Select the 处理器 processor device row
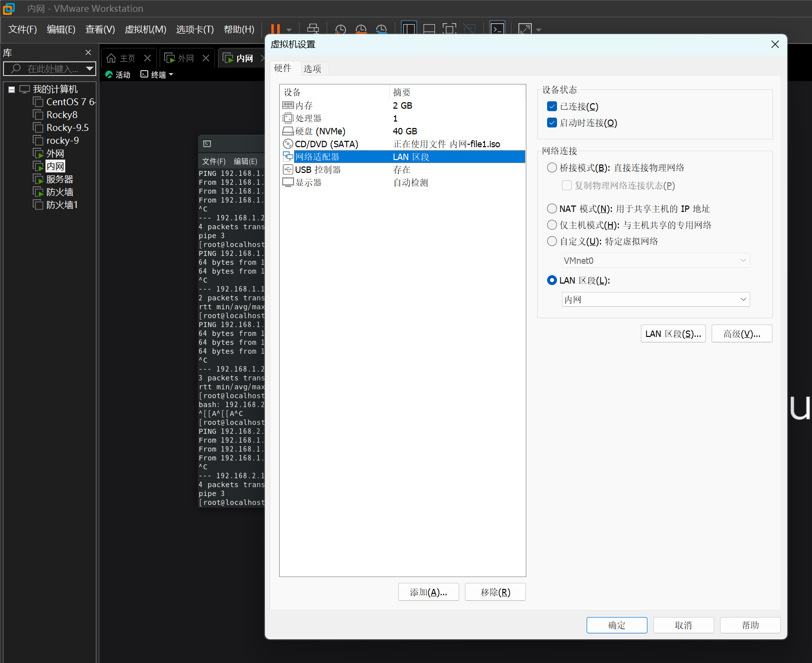 pos(402,118)
